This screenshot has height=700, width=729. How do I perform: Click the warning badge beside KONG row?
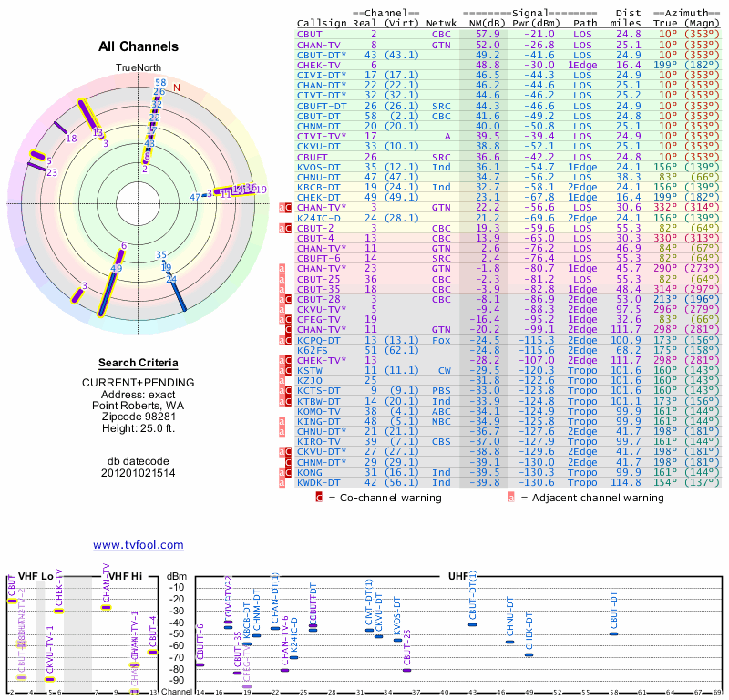coord(285,472)
